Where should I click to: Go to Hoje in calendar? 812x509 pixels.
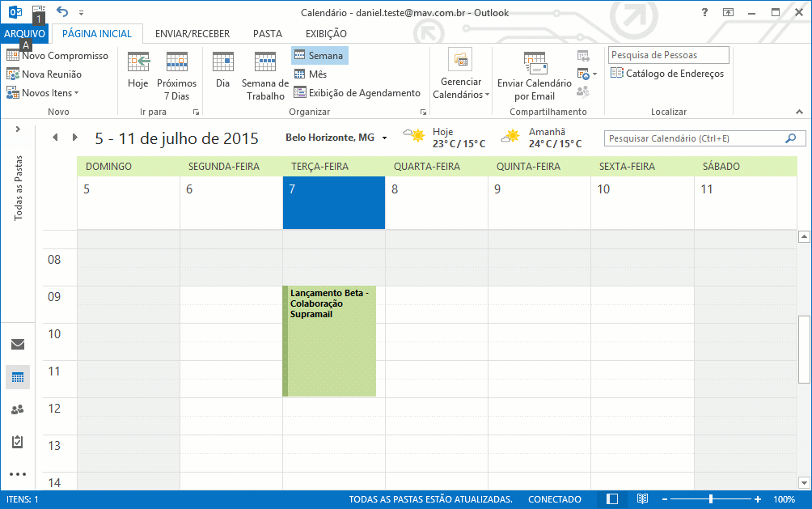(138, 70)
